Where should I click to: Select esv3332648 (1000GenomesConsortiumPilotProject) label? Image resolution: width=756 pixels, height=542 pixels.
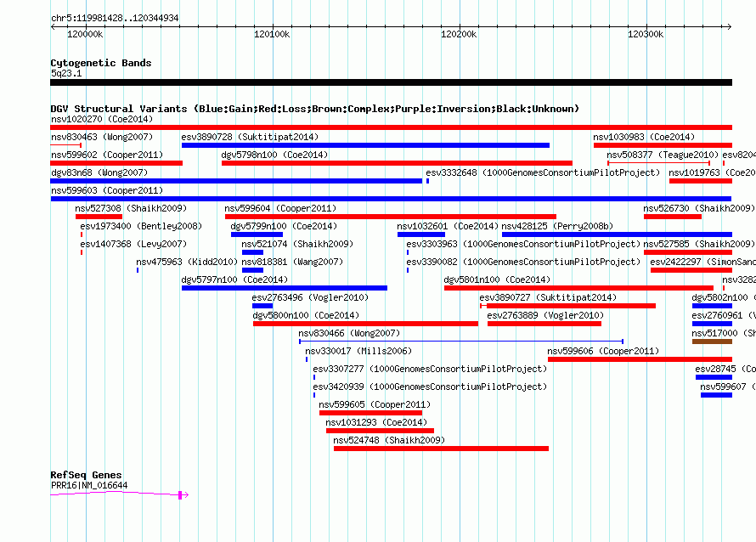coord(543,172)
